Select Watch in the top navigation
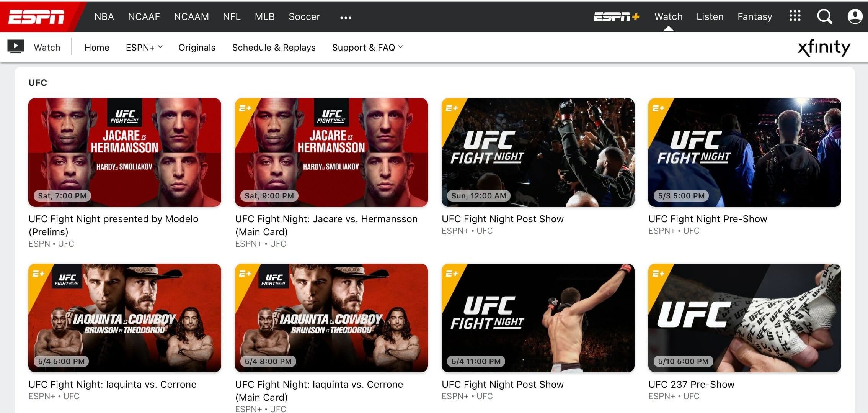The width and height of the screenshot is (868, 413). pos(669,17)
